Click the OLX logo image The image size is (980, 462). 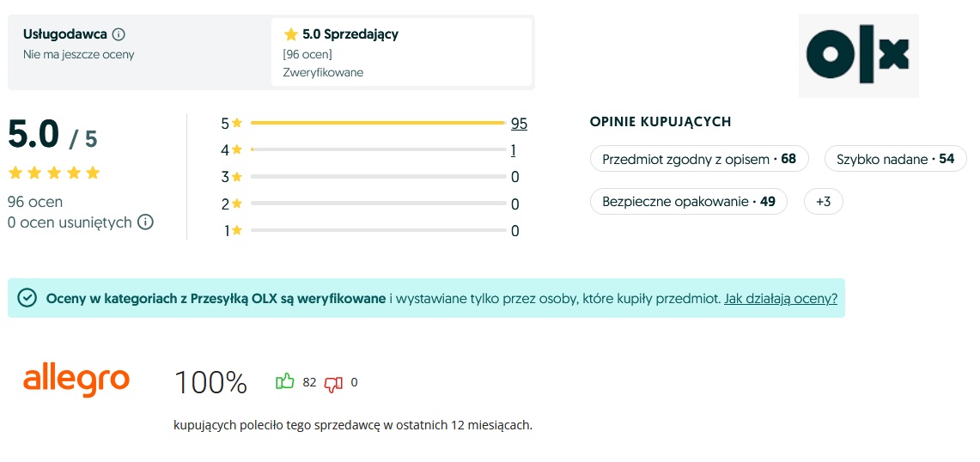(858, 56)
